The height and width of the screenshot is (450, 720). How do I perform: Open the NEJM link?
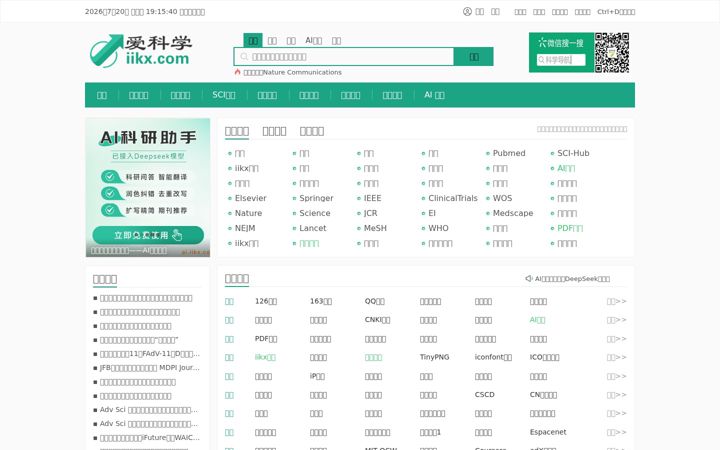(x=245, y=228)
